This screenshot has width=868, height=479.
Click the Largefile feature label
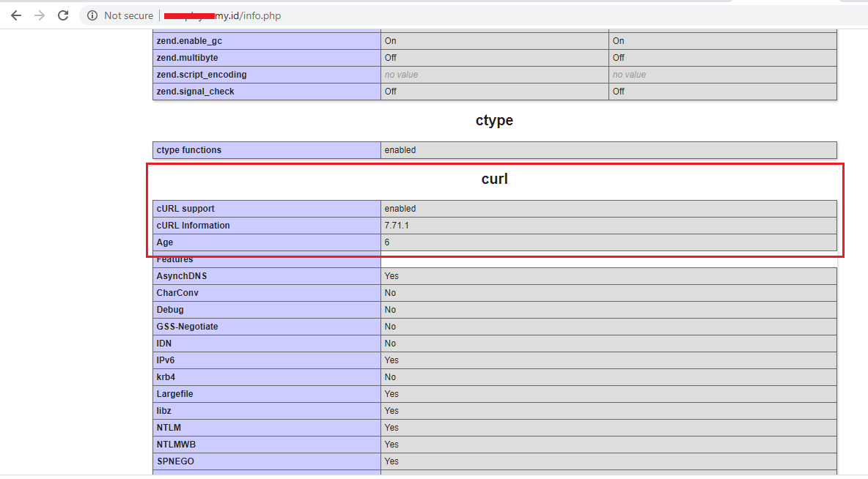coord(175,394)
